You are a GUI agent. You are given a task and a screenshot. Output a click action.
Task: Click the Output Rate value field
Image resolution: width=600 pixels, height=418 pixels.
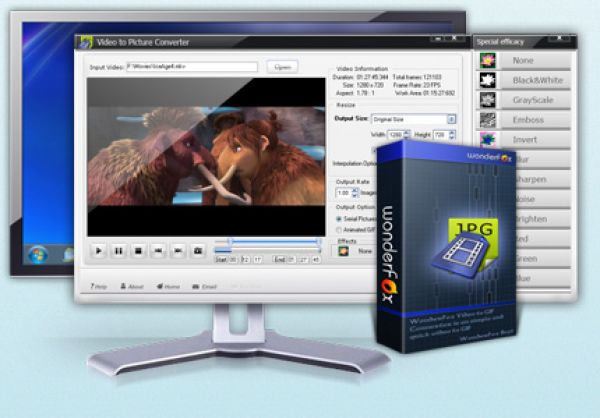point(344,193)
